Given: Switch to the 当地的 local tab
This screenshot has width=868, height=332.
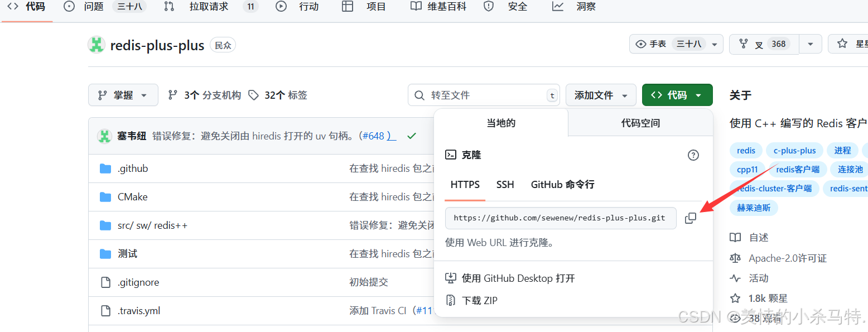Looking at the screenshot, I should (x=501, y=123).
